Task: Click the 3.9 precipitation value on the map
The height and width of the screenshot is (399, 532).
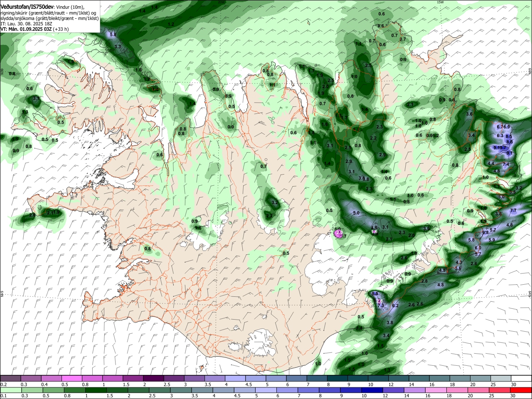Action: click(x=426, y=229)
